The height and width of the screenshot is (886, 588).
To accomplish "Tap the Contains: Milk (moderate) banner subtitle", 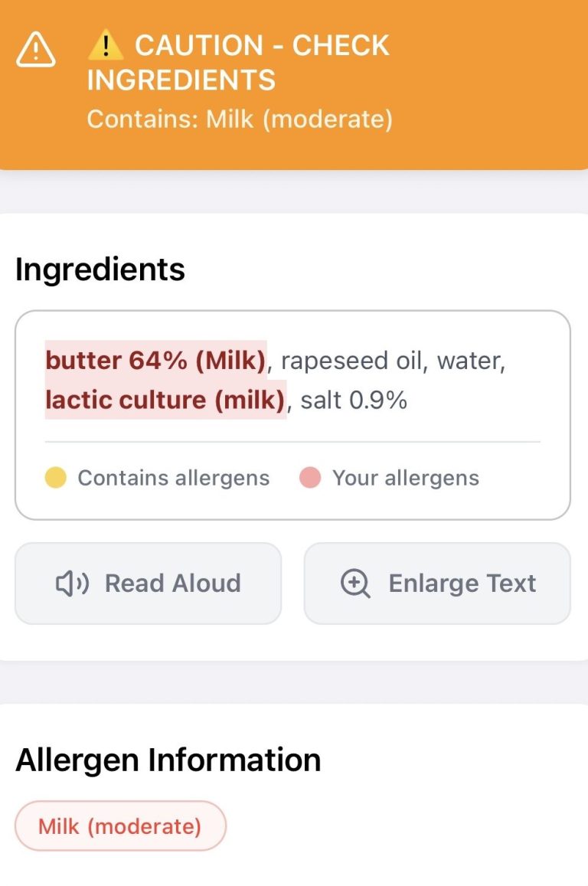I will 240,119.
